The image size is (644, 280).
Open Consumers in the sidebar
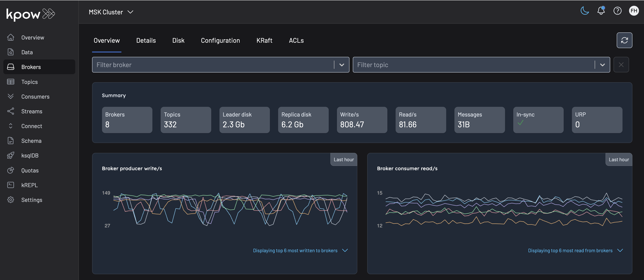[35, 97]
